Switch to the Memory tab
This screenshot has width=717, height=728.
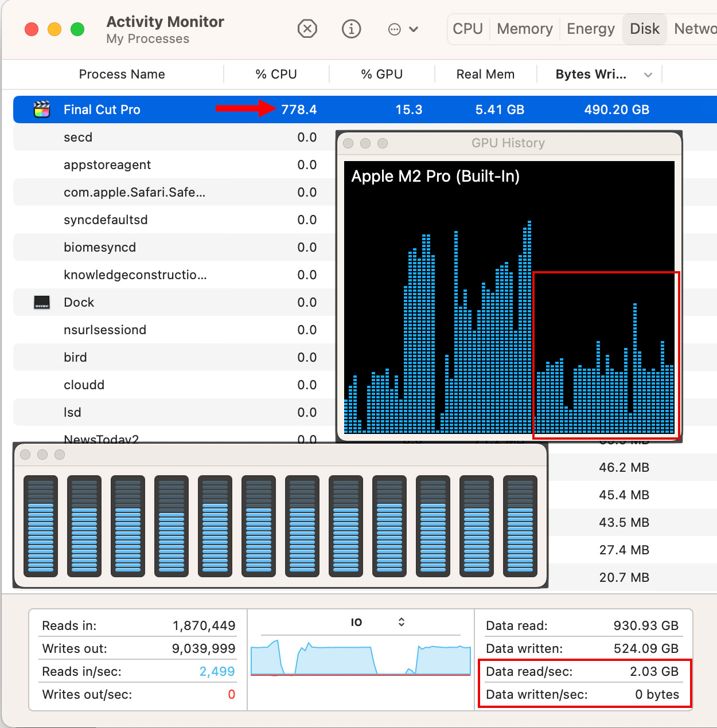click(x=525, y=29)
